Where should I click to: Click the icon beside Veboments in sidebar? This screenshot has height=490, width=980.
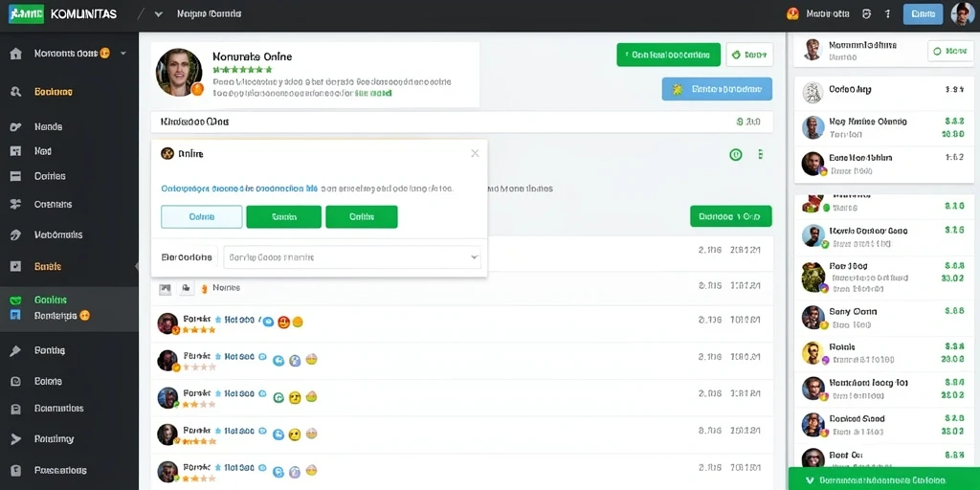(16, 235)
